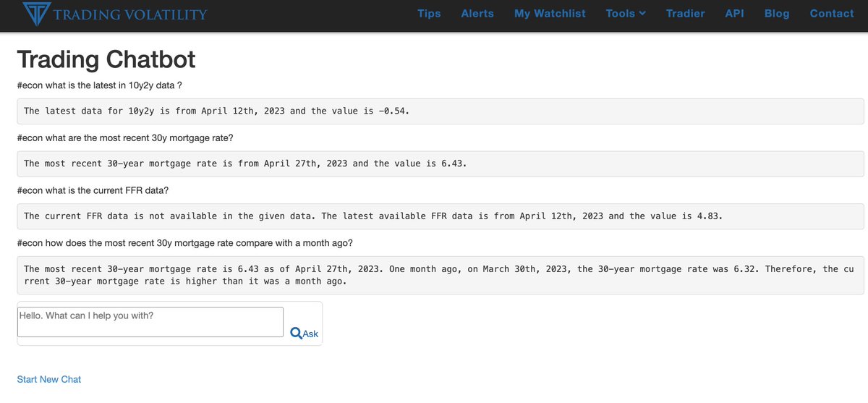The height and width of the screenshot is (403, 868).
Task: Open the Tradier navigation link
Action: click(x=685, y=14)
